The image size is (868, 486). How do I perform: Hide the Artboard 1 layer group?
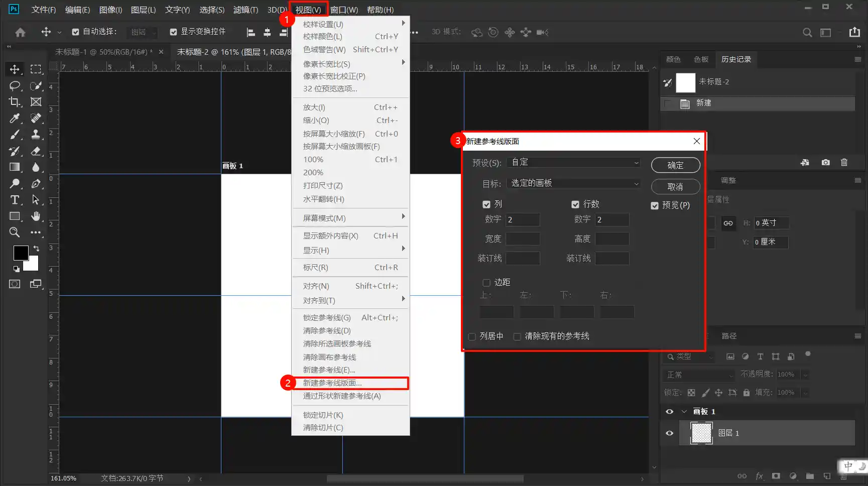tap(670, 412)
